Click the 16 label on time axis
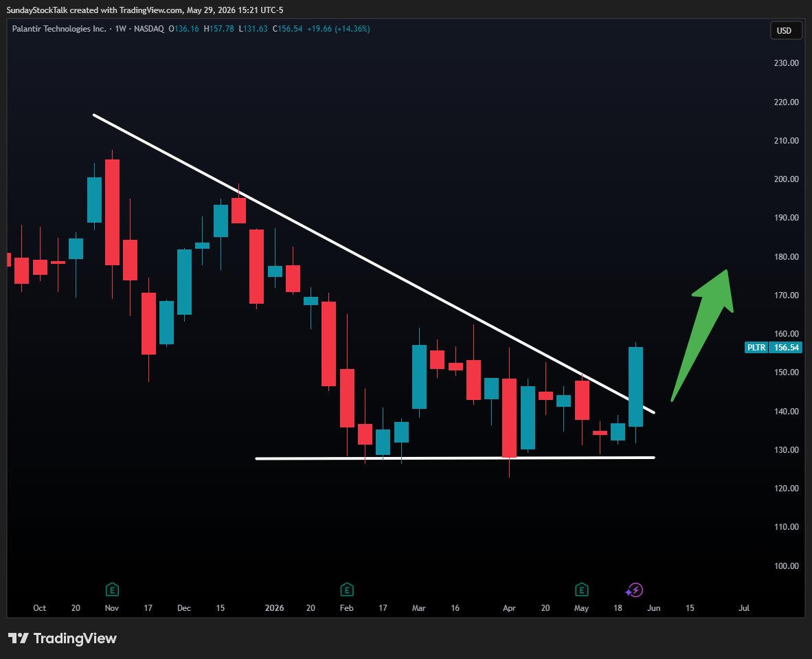The width and height of the screenshot is (812, 659). (455, 607)
